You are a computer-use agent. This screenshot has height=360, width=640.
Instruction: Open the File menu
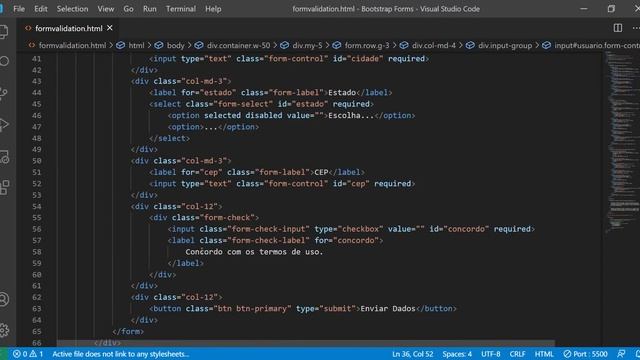[19, 9]
